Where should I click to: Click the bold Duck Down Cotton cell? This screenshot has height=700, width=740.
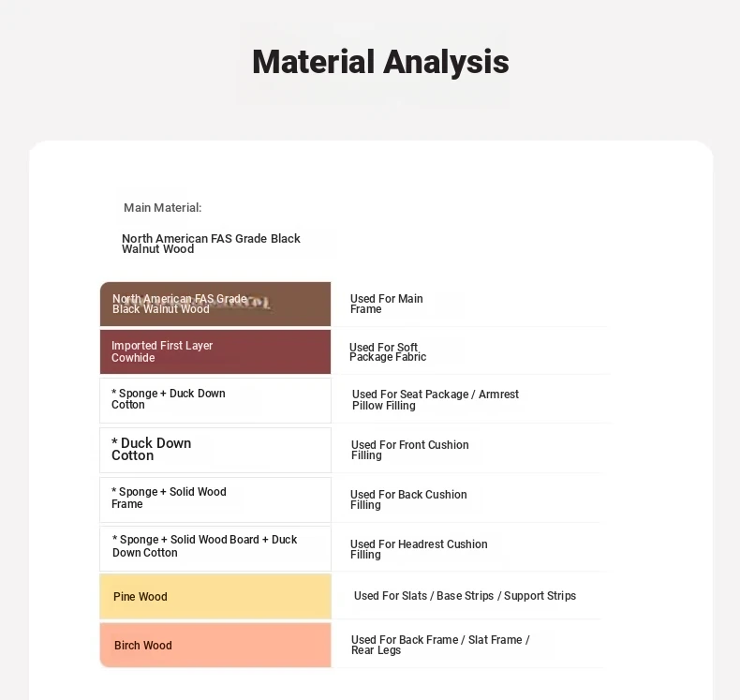coord(215,450)
